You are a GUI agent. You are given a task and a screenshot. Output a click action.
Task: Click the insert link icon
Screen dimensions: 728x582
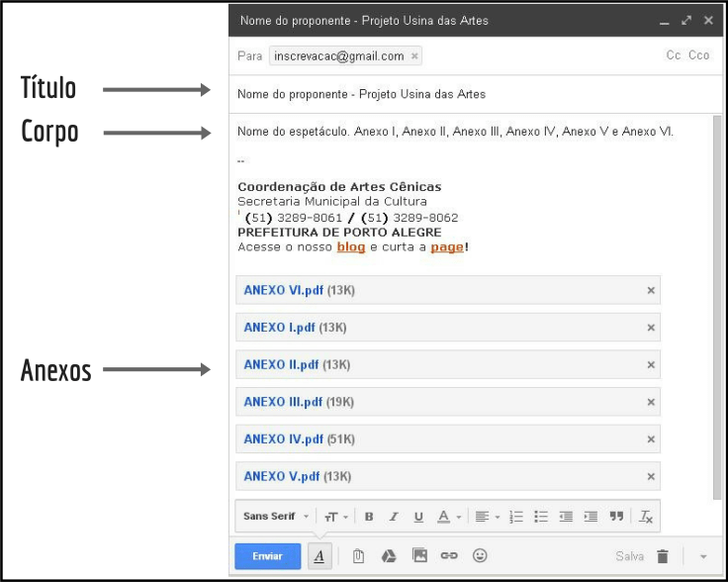coord(449,556)
